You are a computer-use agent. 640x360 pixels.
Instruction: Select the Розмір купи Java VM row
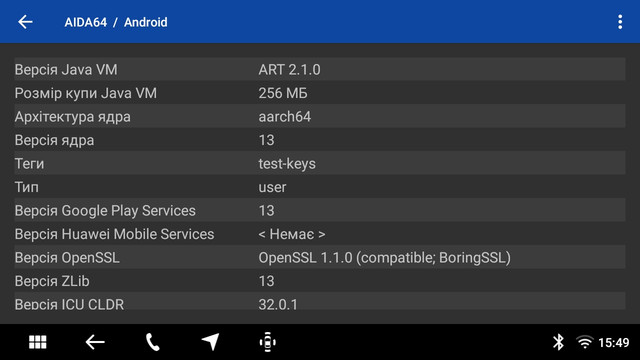[320, 93]
